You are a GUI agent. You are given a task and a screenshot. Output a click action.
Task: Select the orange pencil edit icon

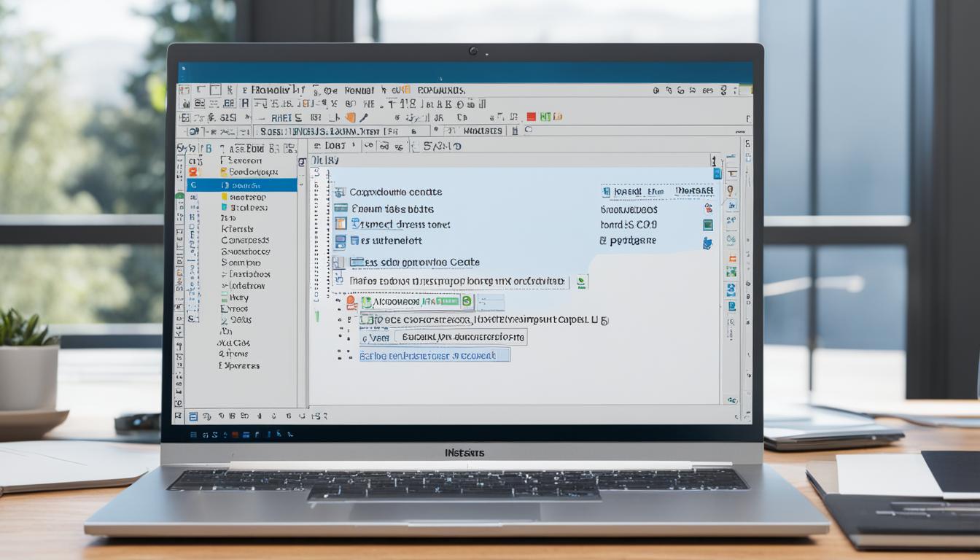pyautogui.click(x=362, y=117)
